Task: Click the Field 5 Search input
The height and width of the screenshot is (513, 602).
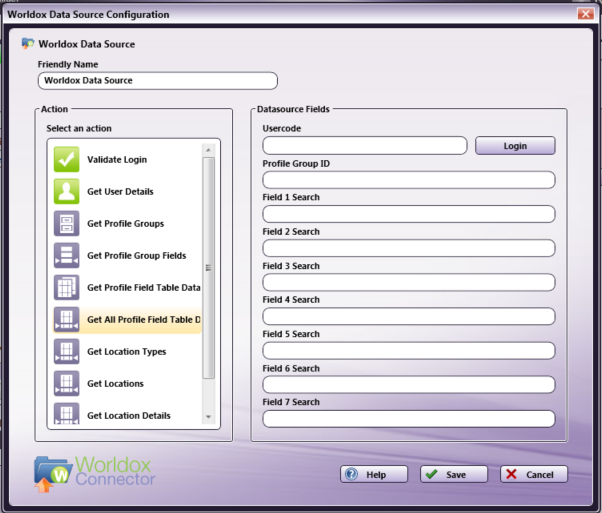Action: [x=408, y=351]
